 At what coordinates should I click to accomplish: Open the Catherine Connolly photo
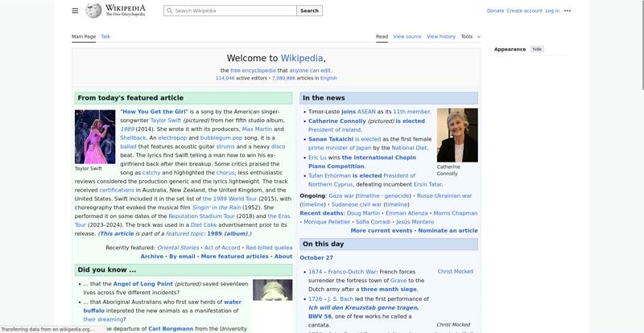click(x=457, y=135)
